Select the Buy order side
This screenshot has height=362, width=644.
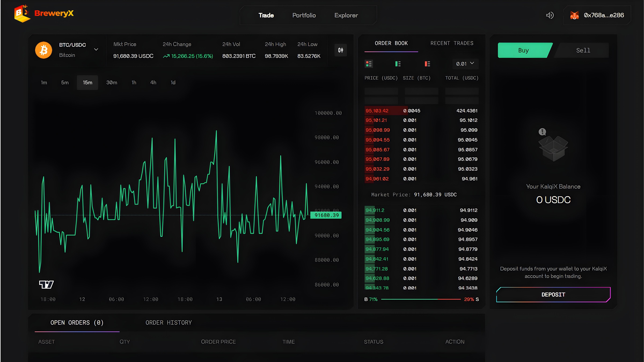tap(523, 50)
